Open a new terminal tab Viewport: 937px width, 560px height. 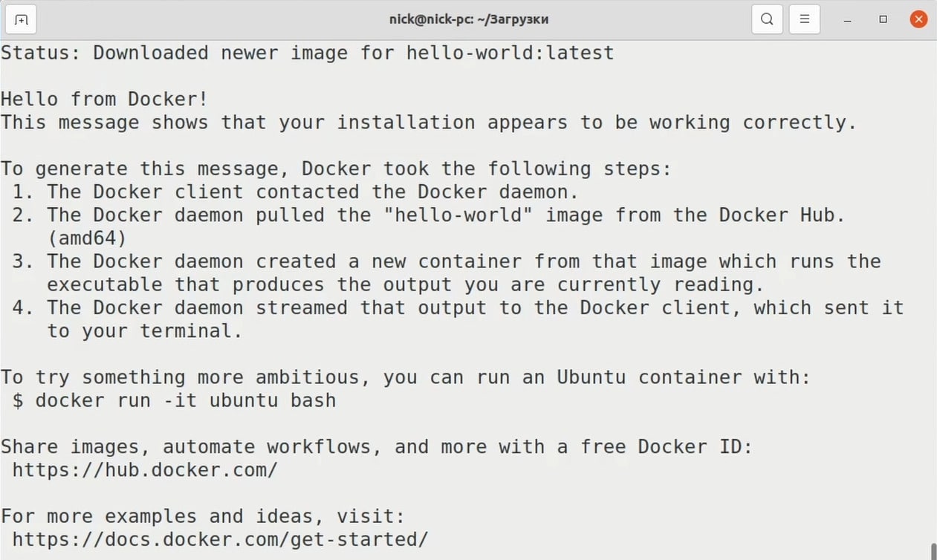[22, 19]
